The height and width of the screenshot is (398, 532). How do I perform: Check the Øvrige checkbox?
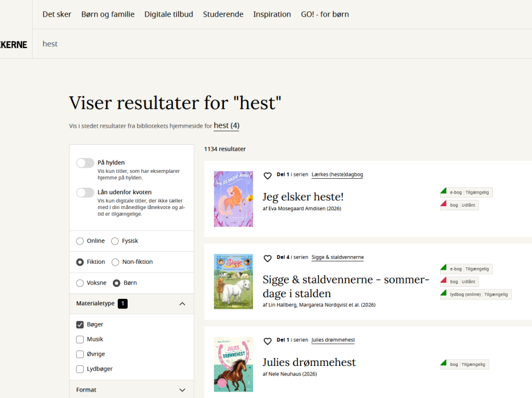tap(80, 354)
